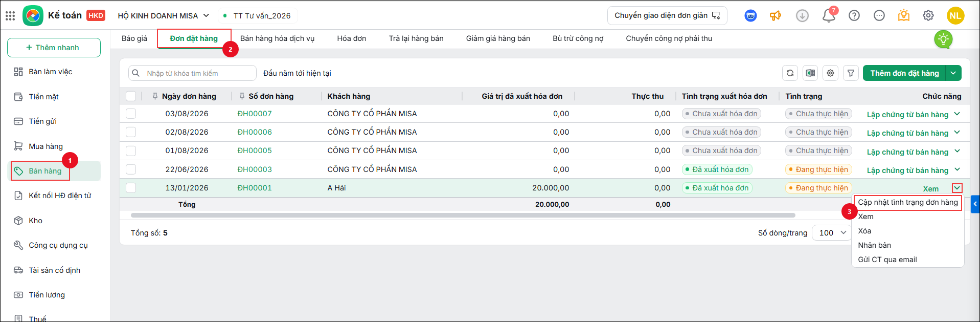The height and width of the screenshot is (322, 980).
Task: Open the orange award badge icon
Action: pos(904,16)
